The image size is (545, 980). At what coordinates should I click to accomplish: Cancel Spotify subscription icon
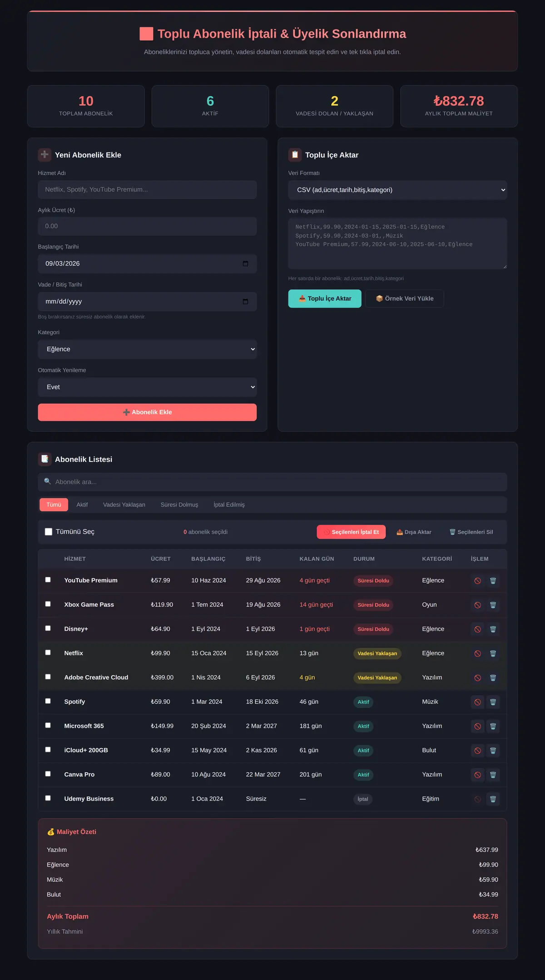tap(477, 702)
